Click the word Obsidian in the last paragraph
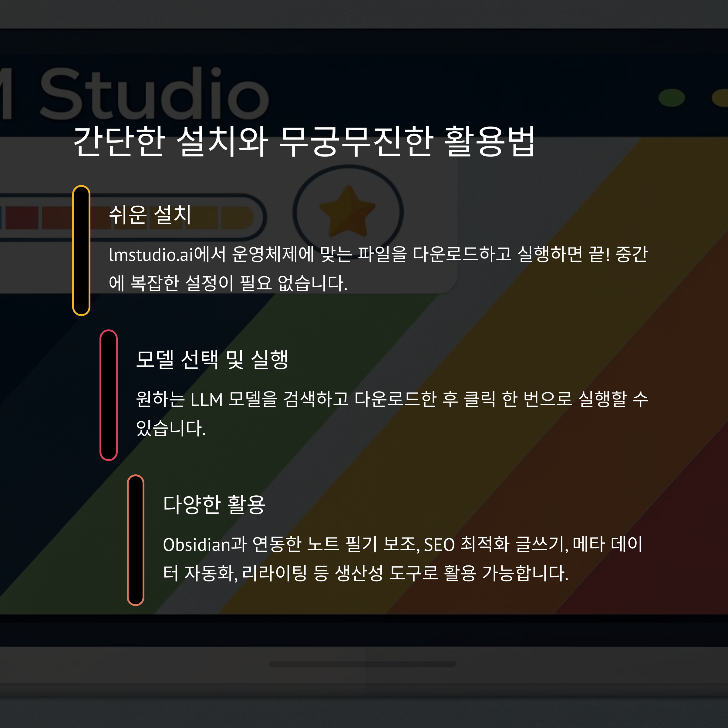The image size is (728, 728). coord(196,545)
